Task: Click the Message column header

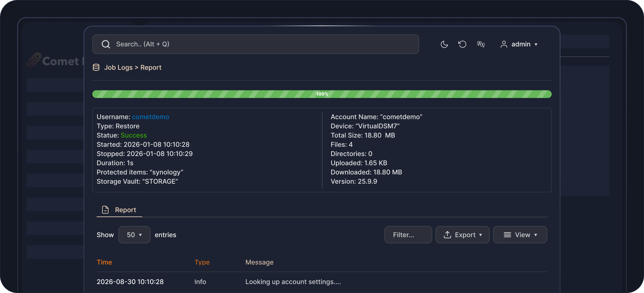Action: [x=260, y=262]
